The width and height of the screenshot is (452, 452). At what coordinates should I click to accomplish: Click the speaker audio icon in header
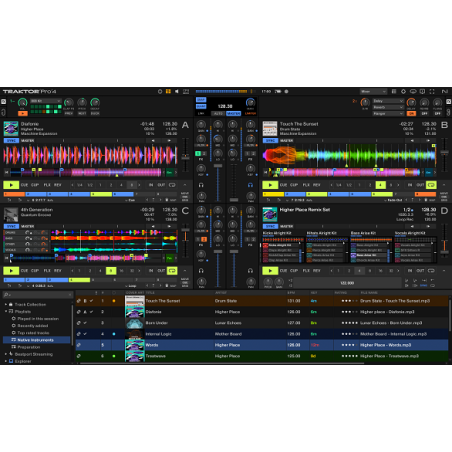pos(177,91)
